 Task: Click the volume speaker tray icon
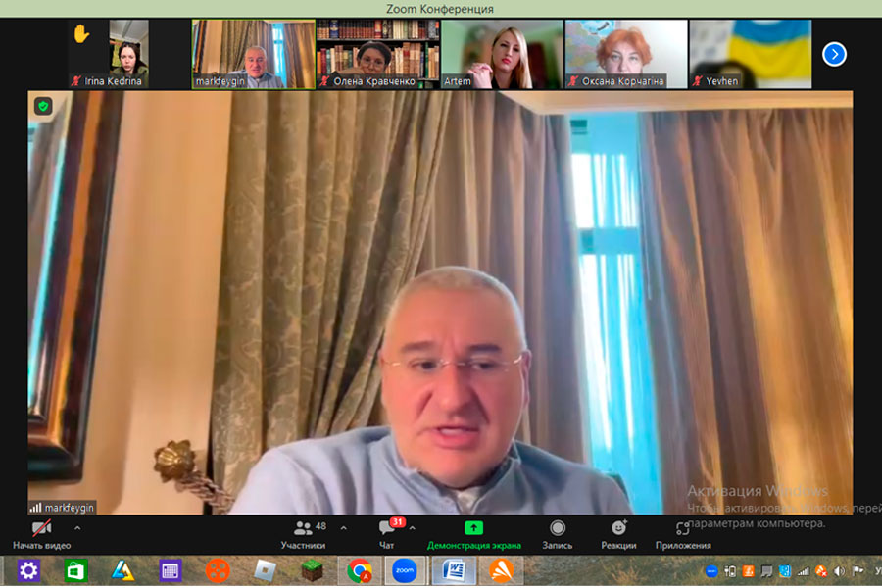(x=839, y=571)
